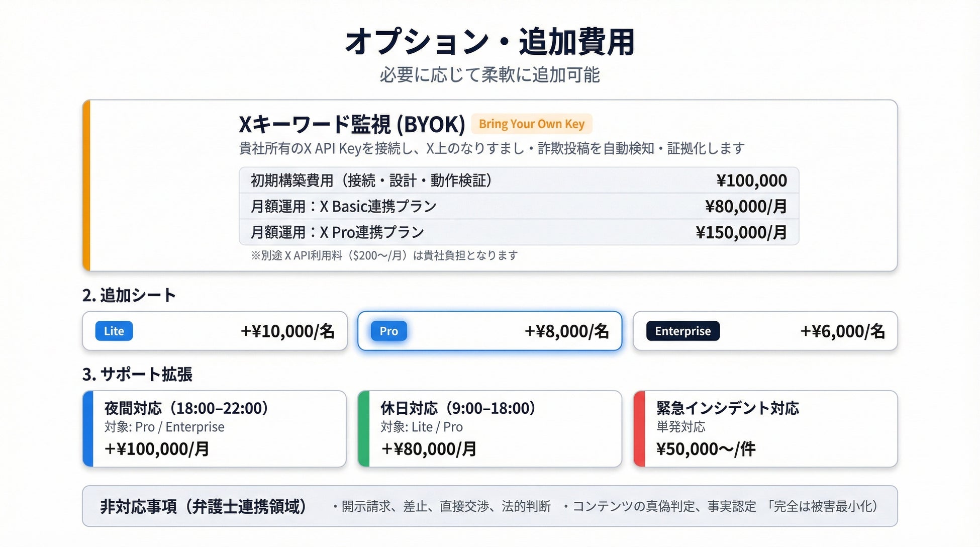Click the X API利用料 footnote text
This screenshot has height=547, width=980.
point(384,255)
